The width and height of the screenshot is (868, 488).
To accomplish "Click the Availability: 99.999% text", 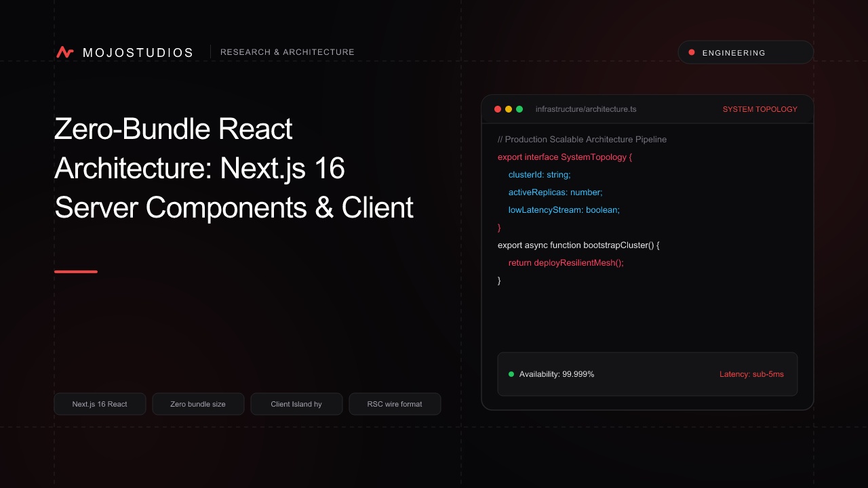I will (x=557, y=374).
